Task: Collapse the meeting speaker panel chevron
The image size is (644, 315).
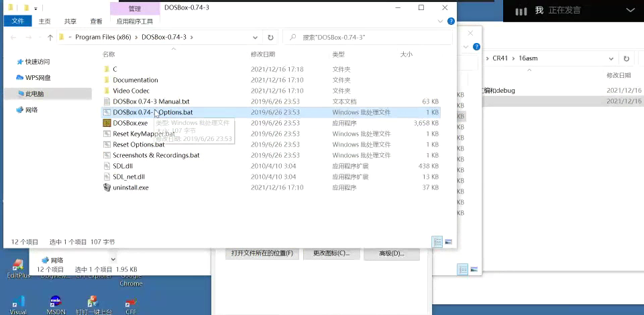Action: coord(630,10)
